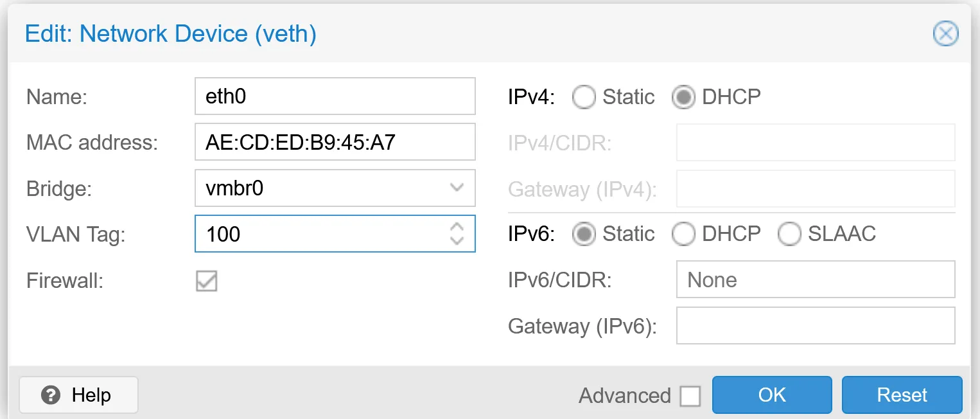
Task: Select DHCP for IPv6
Action: [x=684, y=234]
